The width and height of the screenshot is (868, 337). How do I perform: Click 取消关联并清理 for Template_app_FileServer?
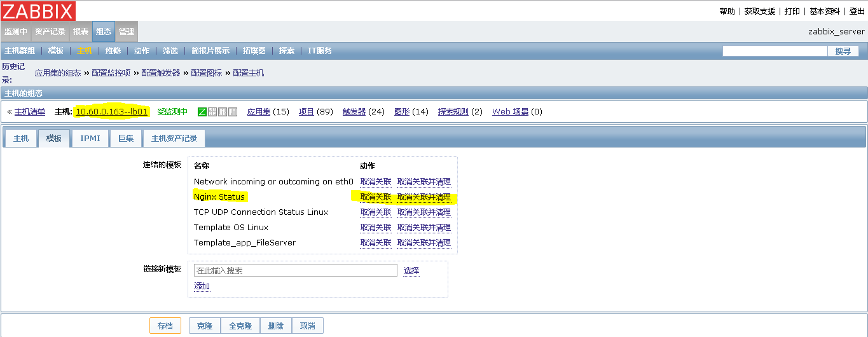tap(424, 243)
